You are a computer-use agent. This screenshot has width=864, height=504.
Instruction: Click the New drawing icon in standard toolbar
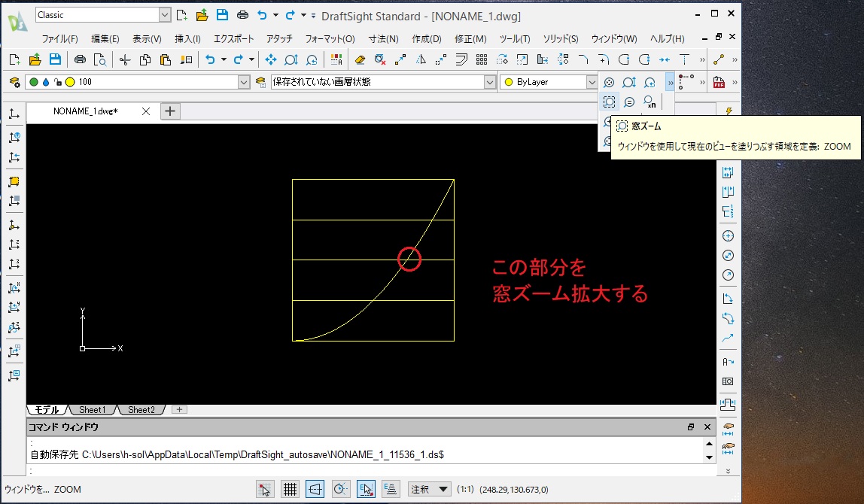pos(15,59)
